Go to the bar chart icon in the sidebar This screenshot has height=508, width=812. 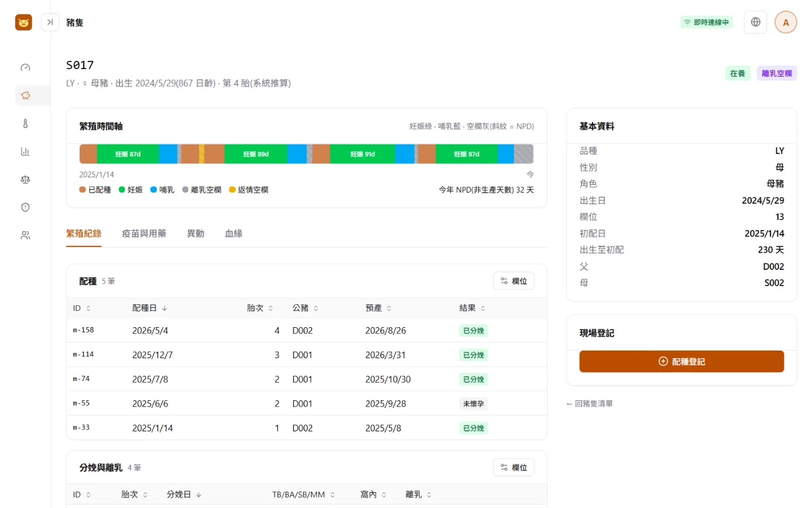(25, 152)
